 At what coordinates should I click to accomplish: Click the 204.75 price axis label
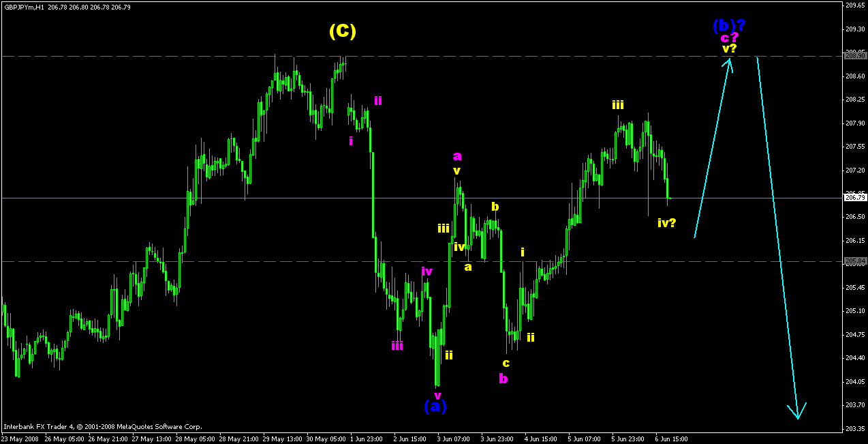[854, 334]
